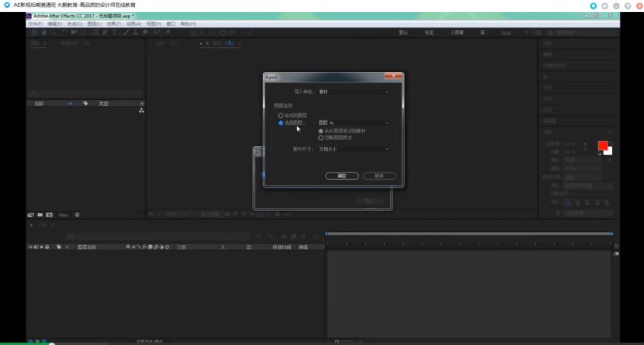Select the Unified Camera tool
Image resolution: width=644 pixels, height=345 pixels.
[x=74, y=33]
